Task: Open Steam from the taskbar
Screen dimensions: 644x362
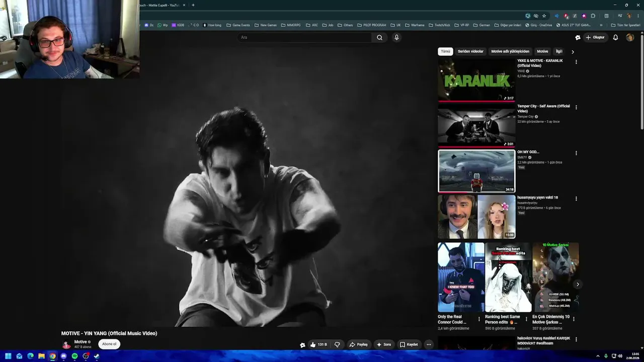Action: [97, 356]
